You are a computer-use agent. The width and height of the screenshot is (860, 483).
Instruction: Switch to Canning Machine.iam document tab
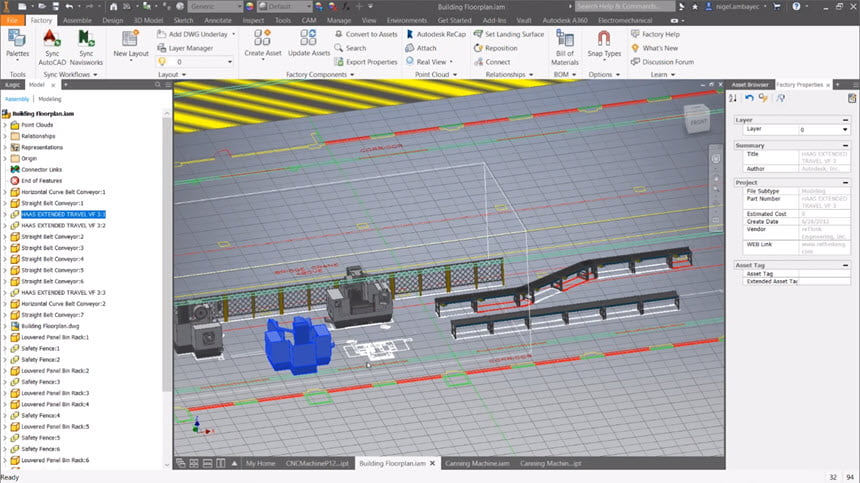coord(477,464)
